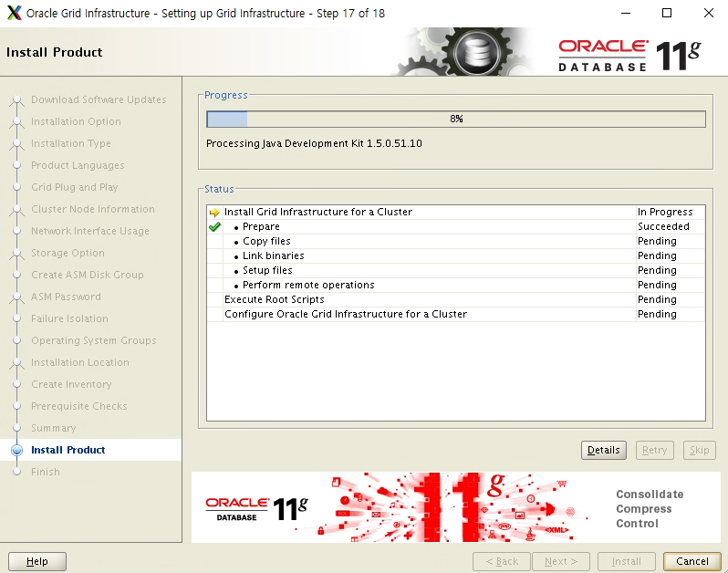Click the 'Prepare' status row

point(456,226)
